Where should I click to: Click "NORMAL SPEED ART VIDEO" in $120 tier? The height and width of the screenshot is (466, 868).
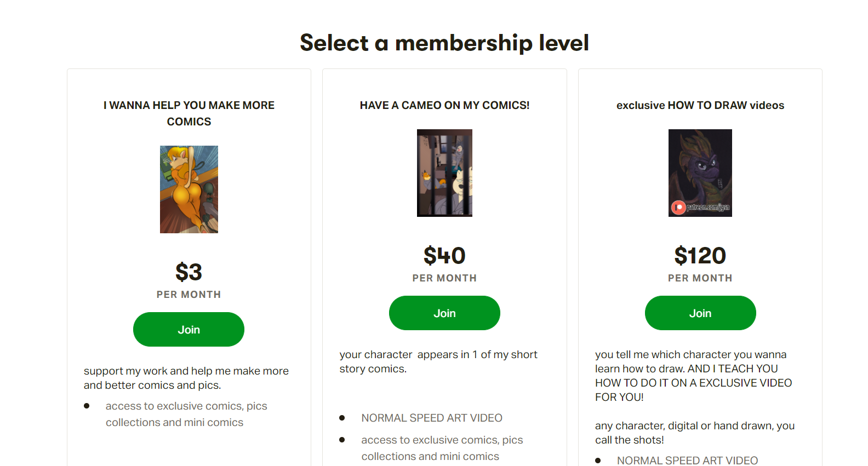(687, 461)
